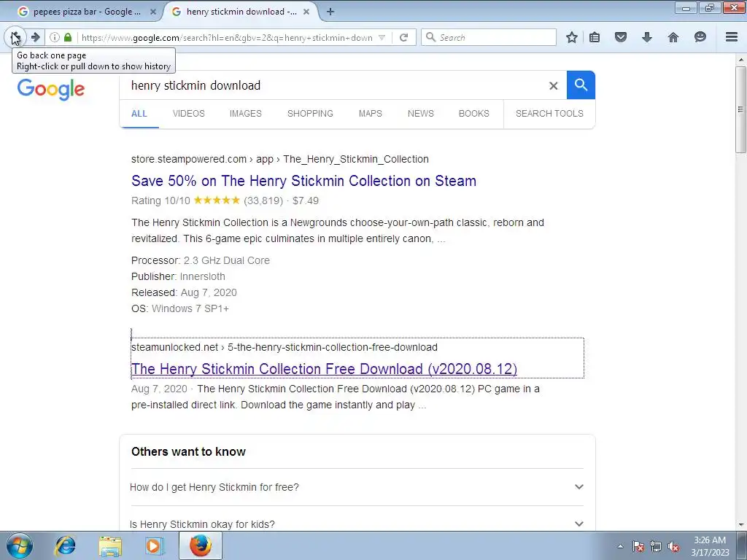The height and width of the screenshot is (560, 747).
Task: Open Windows Media Player from taskbar
Action: [155, 545]
